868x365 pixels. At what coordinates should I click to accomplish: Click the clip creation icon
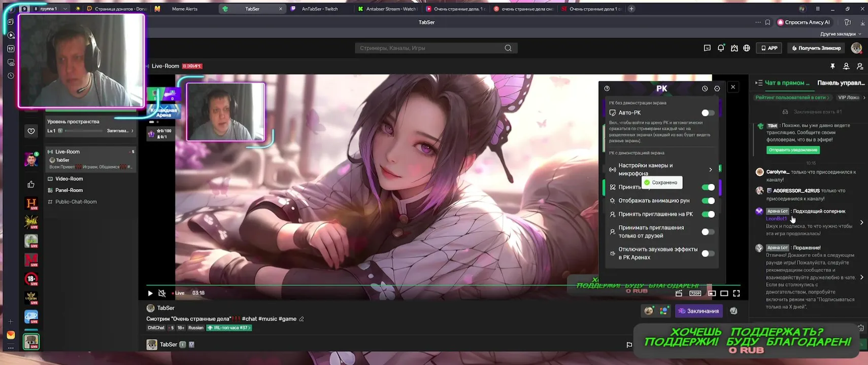(679, 293)
